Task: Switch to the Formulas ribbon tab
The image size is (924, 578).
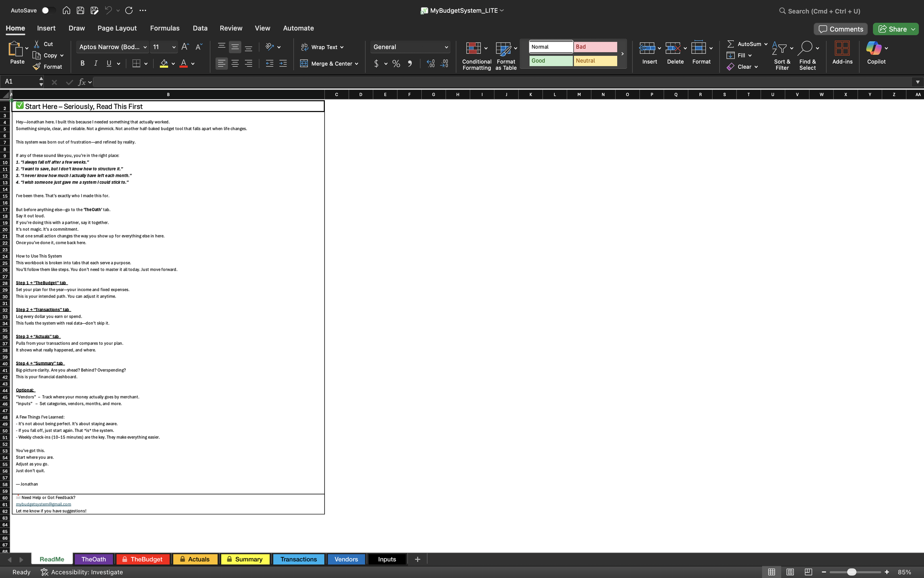Action: pos(164,28)
